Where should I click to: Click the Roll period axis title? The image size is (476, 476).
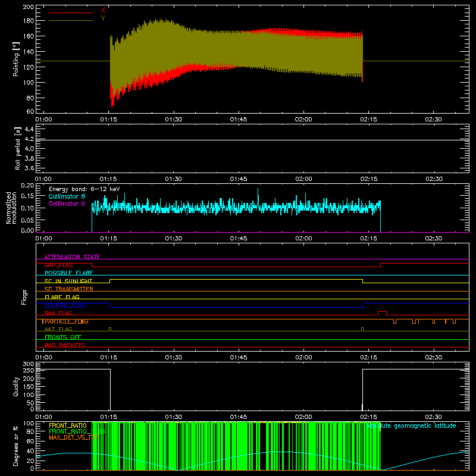point(17,148)
